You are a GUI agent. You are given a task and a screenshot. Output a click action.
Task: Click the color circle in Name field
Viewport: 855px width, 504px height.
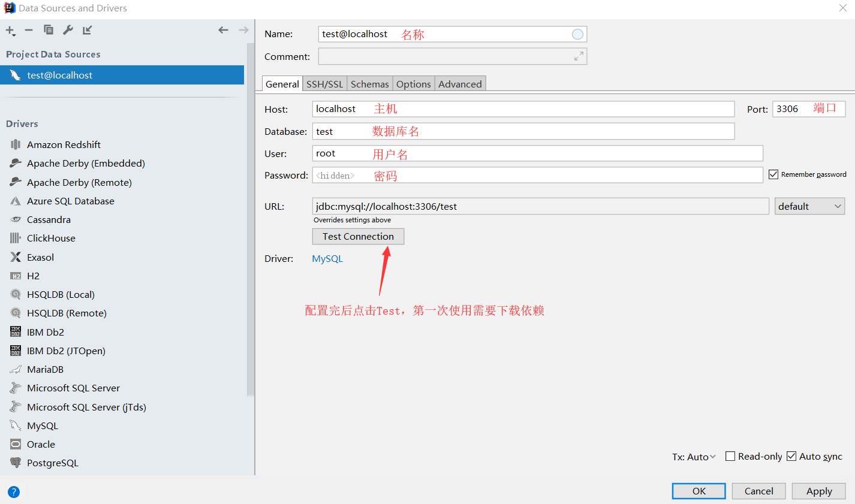(x=577, y=34)
